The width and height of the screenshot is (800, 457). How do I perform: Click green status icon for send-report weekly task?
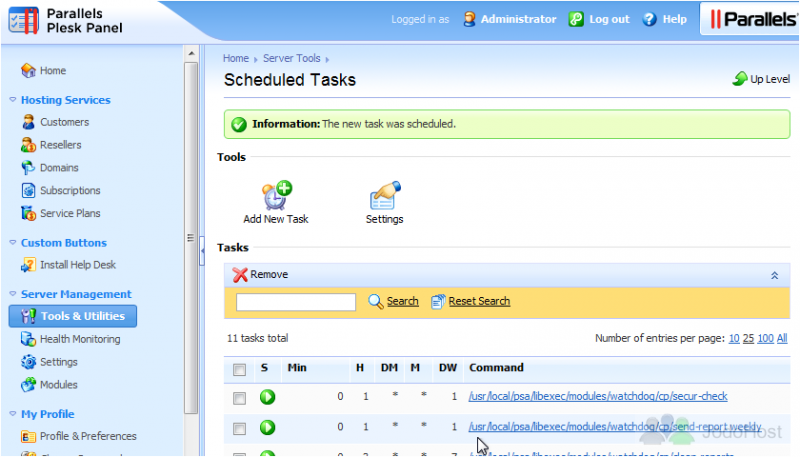point(267,427)
